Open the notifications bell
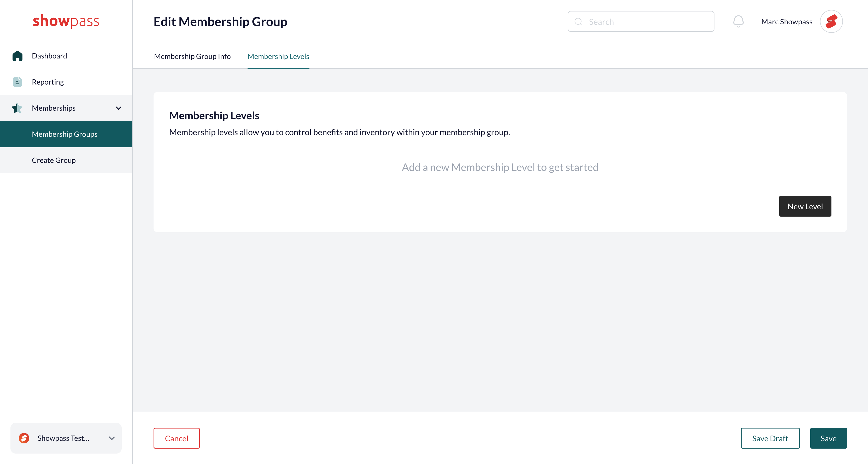The height and width of the screenshot is (464, 868). pos(738,22)
